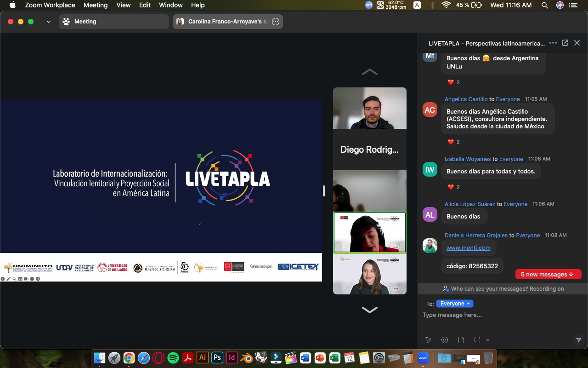Open the Apple menu
The image size is (588, 368).
(x=12, y=5)
